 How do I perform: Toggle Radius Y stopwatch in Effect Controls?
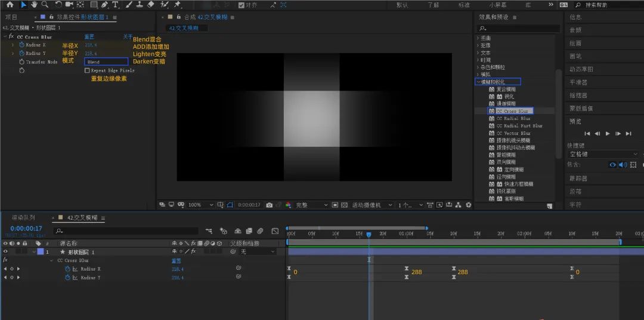click(22, 54)
